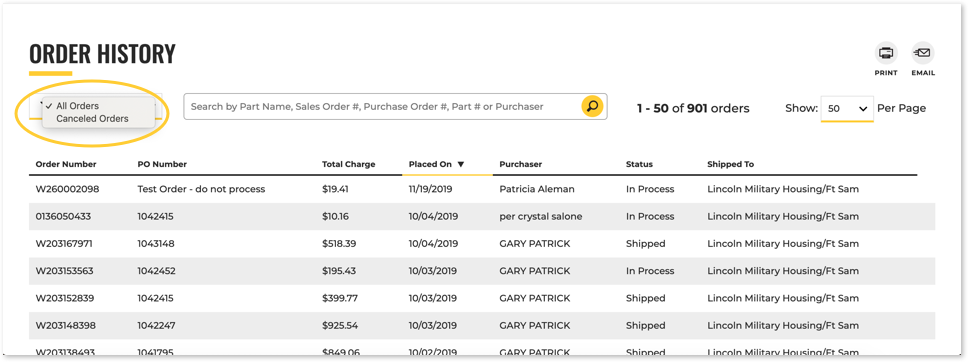Open order W203148398
The width and height of the screenshot is (968, 362).
pyautogui.click(x=65, y=325)
